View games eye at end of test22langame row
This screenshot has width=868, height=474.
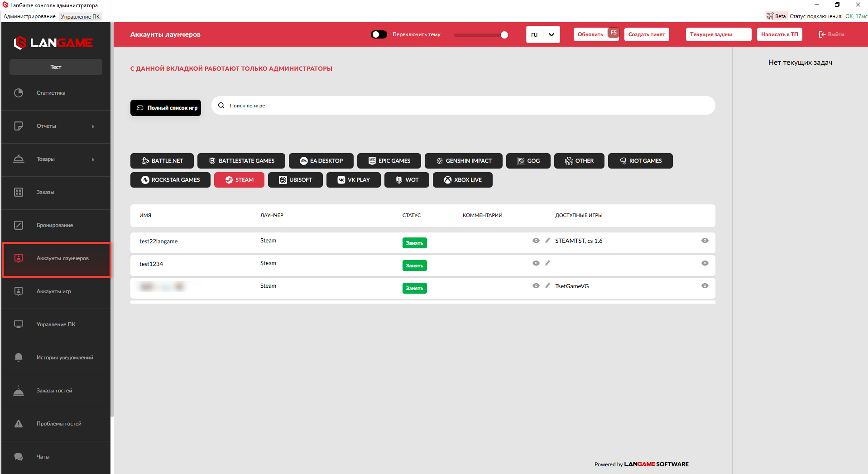click(x=705, y=241)
